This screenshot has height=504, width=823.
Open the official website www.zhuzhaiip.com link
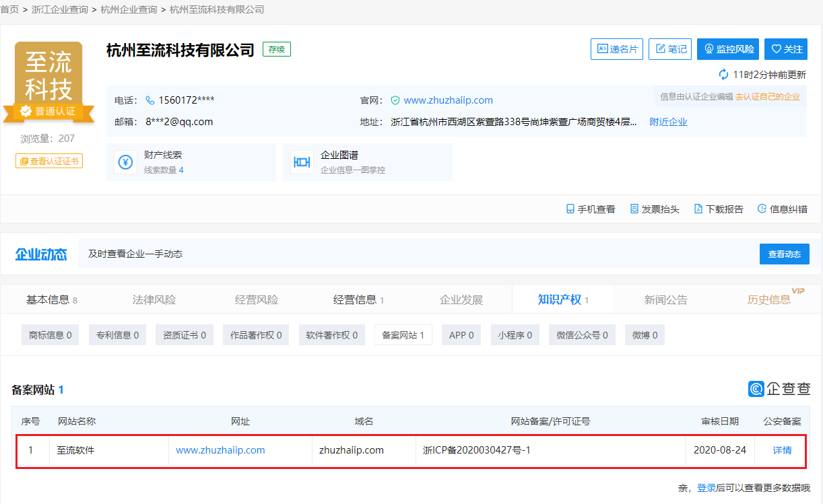pos(448,100)
